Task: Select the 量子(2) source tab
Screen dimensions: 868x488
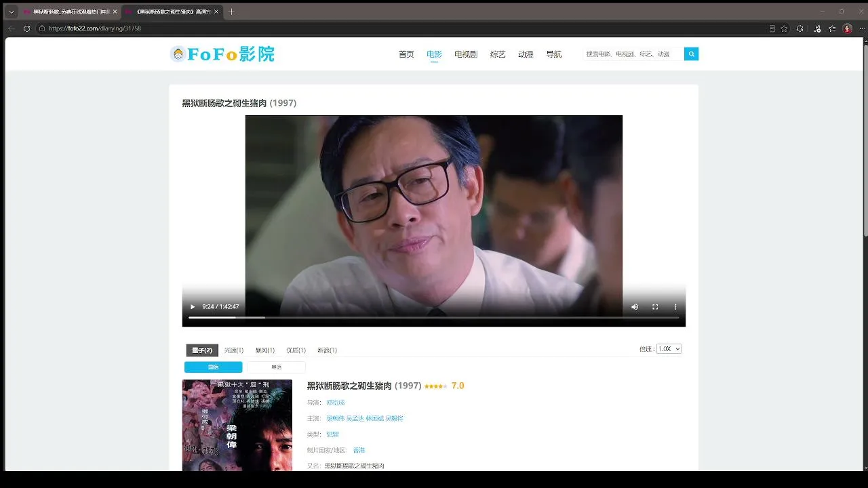Action: click(x=202, y=350)
